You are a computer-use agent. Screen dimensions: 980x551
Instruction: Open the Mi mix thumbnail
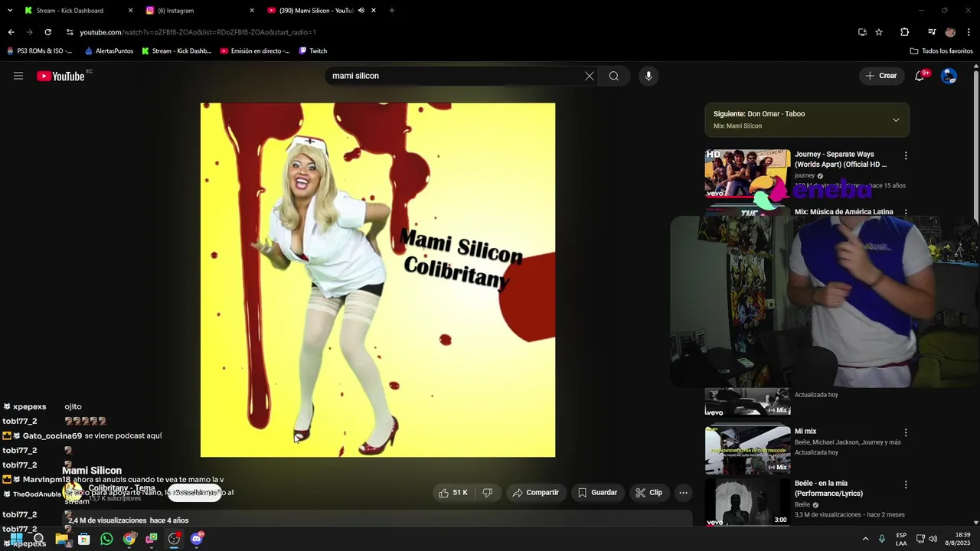pyautogui.click(x=747, y=449)
